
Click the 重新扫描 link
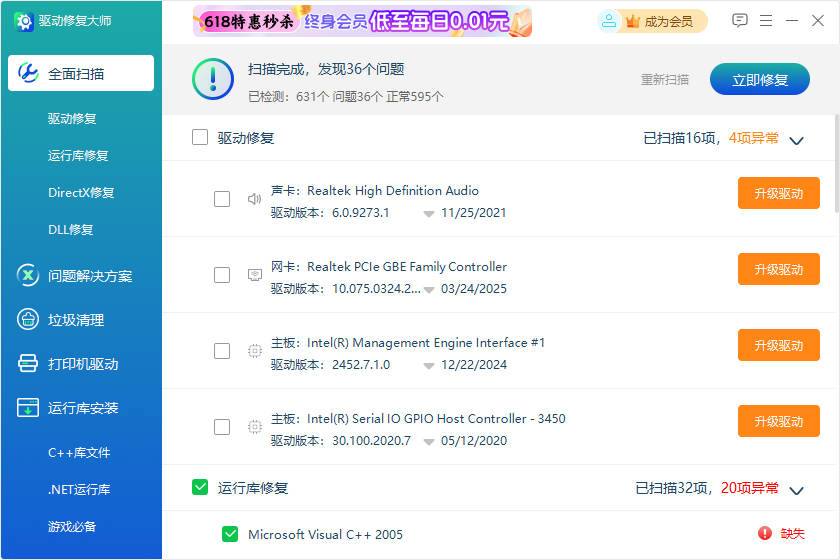(x=665, y=79)
